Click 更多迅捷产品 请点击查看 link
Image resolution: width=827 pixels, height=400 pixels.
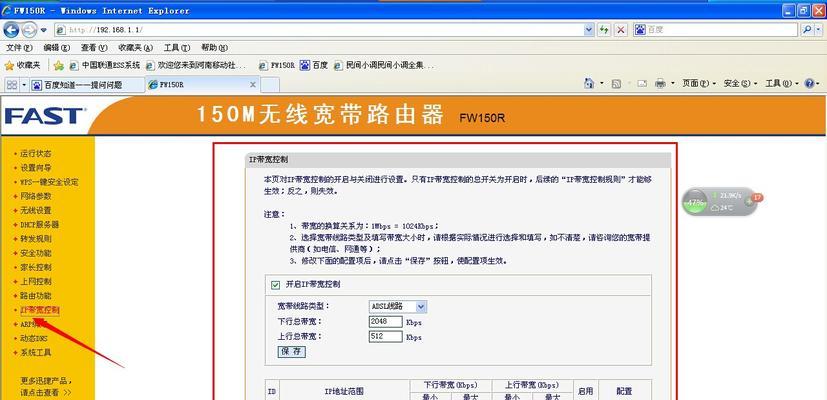(46, 387)
